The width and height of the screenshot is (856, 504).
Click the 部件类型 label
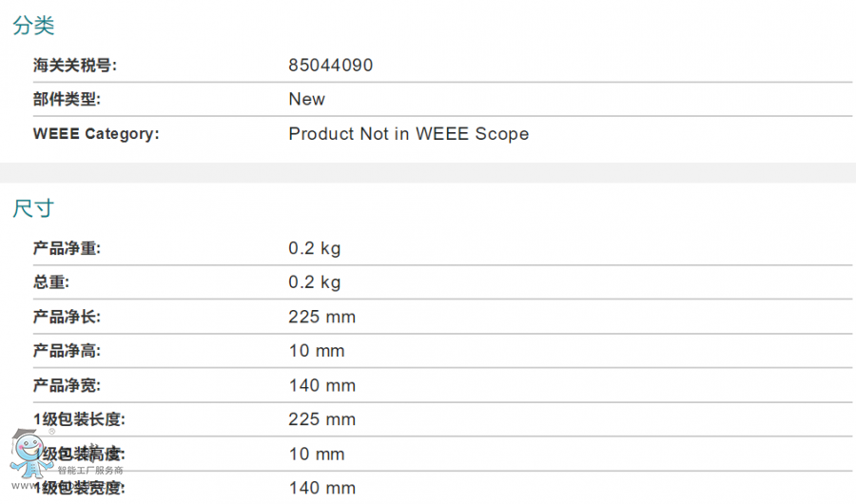tap(67, 100)
